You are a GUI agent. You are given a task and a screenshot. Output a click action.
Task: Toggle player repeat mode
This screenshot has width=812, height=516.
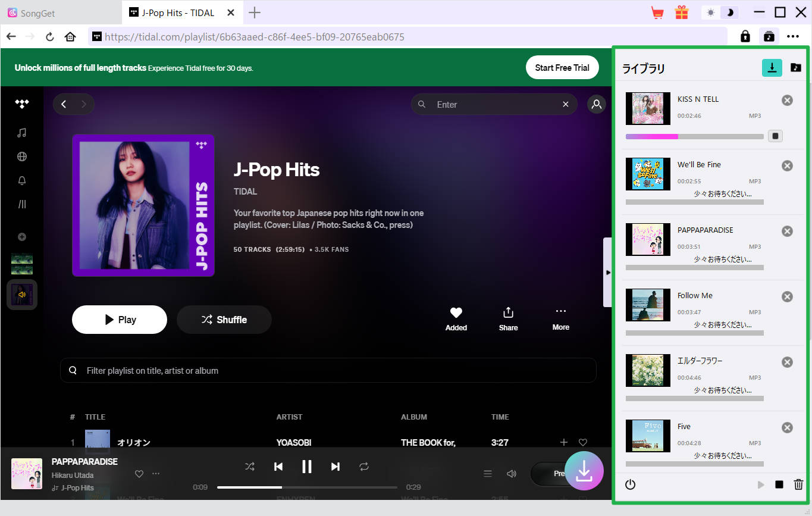point(364,467)
